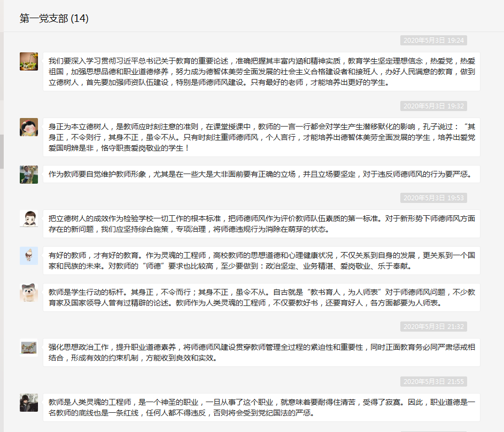Open the husky dog avatar profile

[x=29, y=293]
